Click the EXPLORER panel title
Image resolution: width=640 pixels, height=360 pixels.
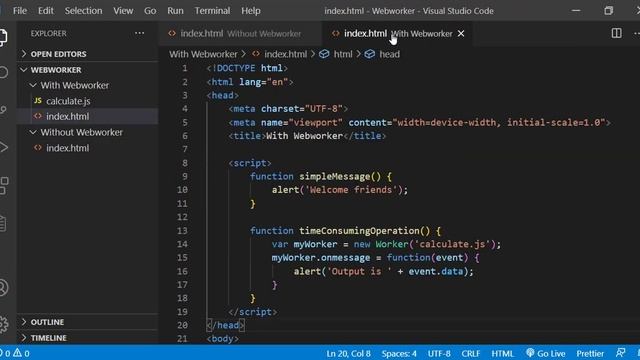pyautogui.click(x=48, y=33)
